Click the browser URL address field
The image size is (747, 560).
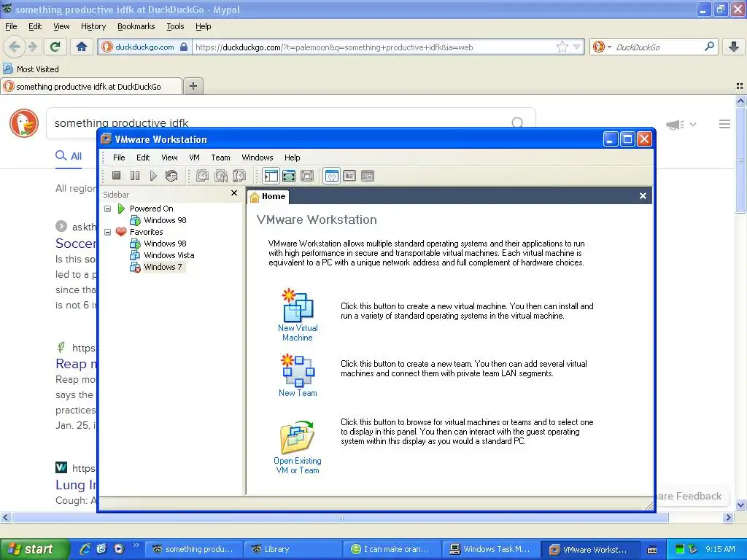(374, 47)
